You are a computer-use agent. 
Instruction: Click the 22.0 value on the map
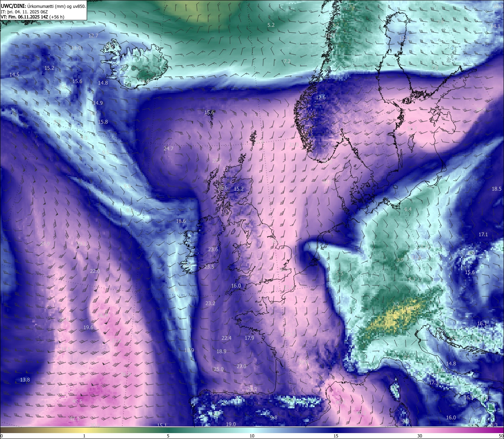95,271
